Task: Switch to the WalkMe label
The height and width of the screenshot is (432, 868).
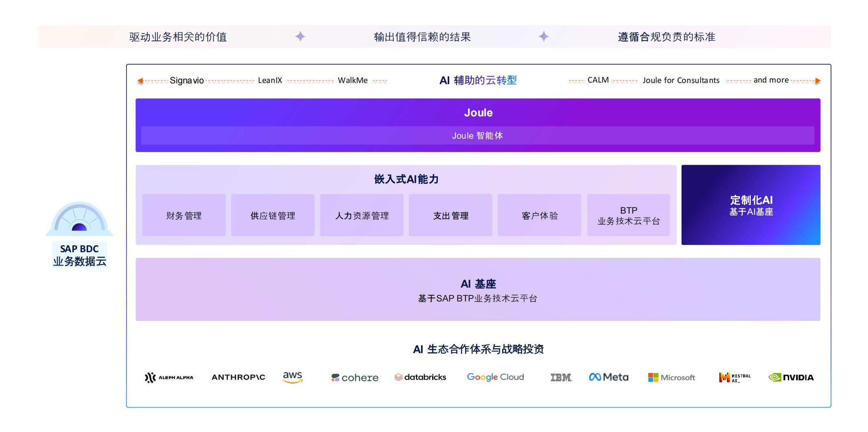Action: 353,80
